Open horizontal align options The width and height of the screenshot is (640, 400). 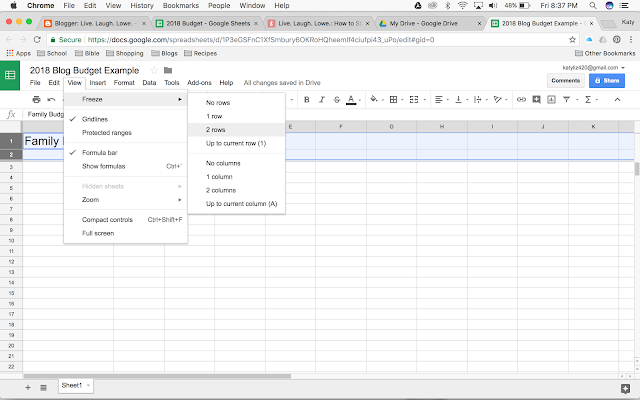pyautogui.click(x=439, y=99)
